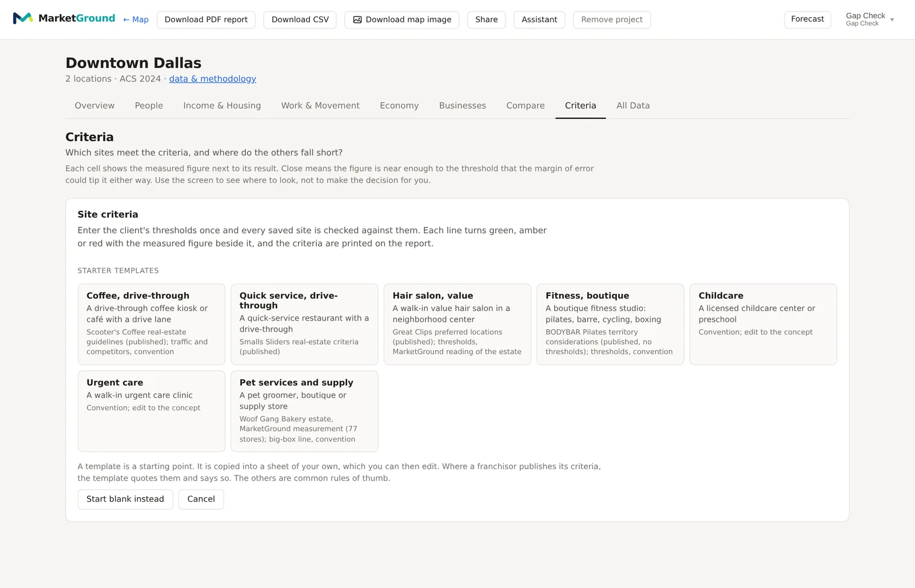Pick the Childcare template card
This screenshot has height=588, width=915.
point(763,324)
